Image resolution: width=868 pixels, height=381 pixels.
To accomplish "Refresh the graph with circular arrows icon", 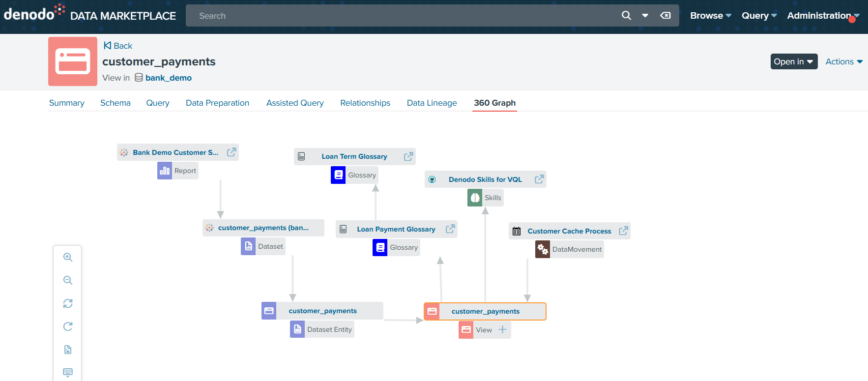I will 68,303.
